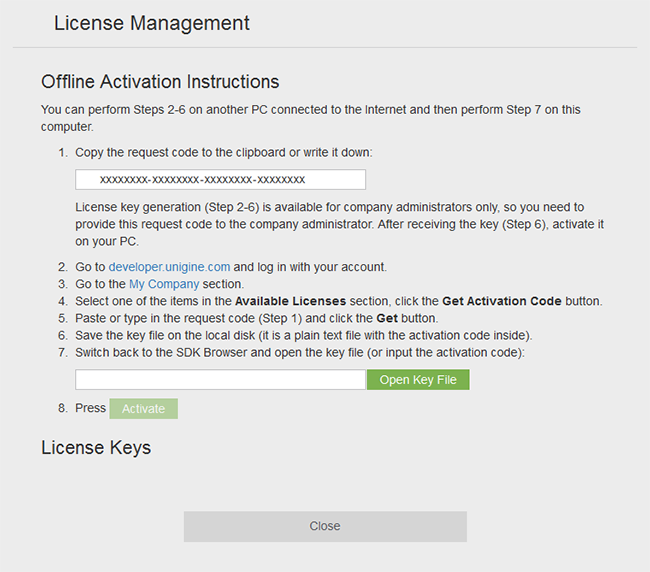650x572 pixels.
Task: Click the bold Available Licenses text
Action: click(x=290, y=301)
